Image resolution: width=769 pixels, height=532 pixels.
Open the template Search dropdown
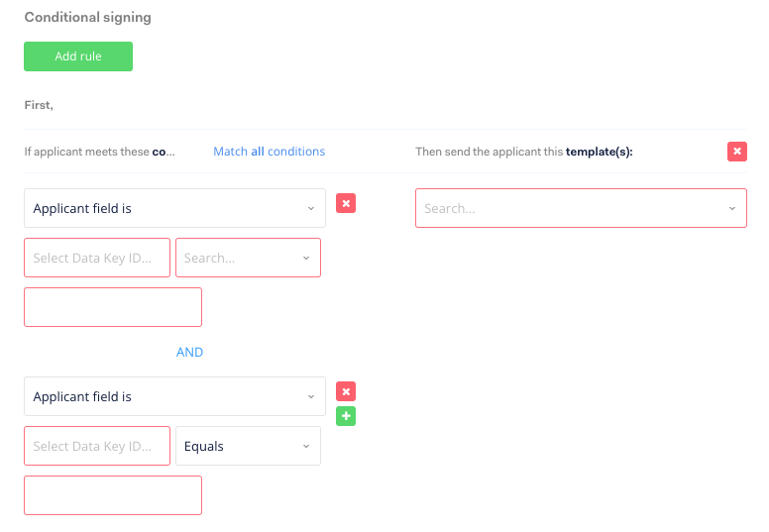coord(581,208)
